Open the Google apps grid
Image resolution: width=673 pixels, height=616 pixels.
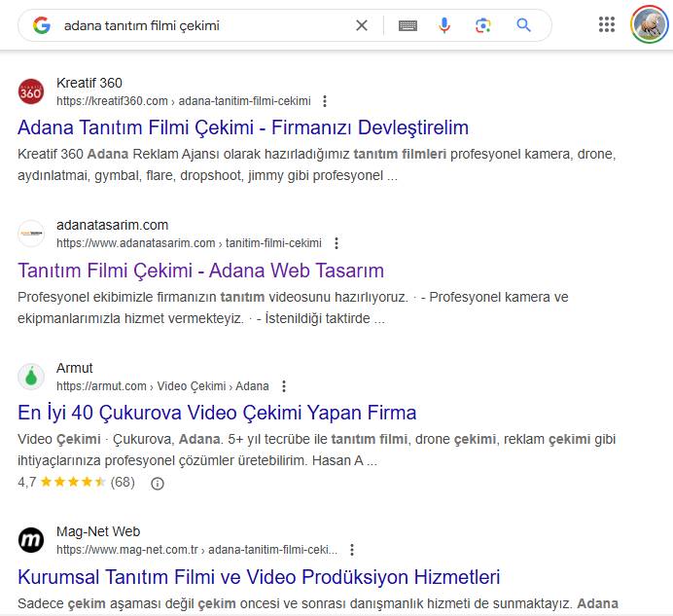pyautogui.click(x=607, y=25)
